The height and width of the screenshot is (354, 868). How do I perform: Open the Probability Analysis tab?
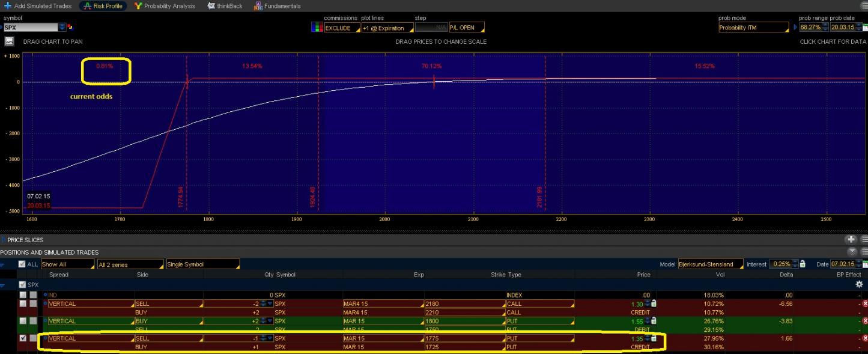click(165, 6)
